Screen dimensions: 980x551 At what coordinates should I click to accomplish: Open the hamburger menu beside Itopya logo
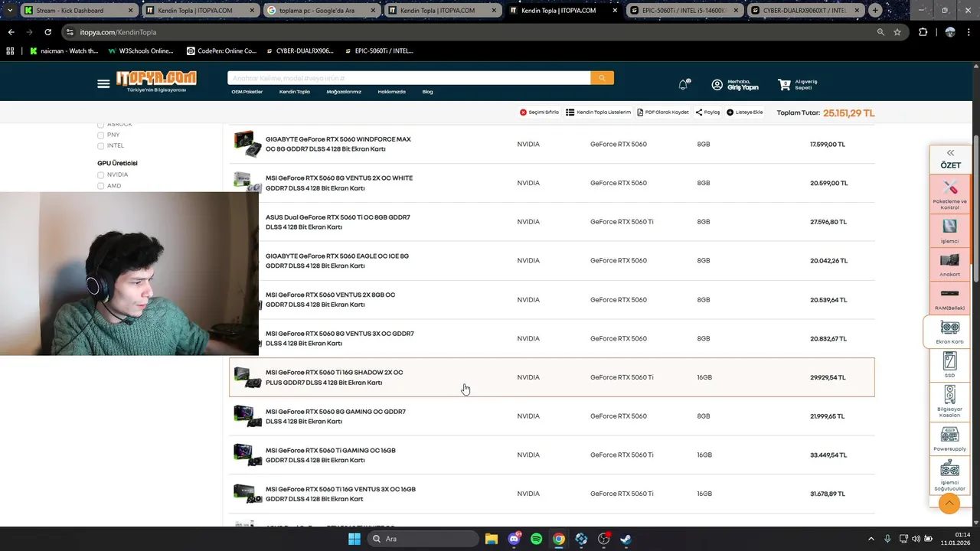[x=103, y=83]
